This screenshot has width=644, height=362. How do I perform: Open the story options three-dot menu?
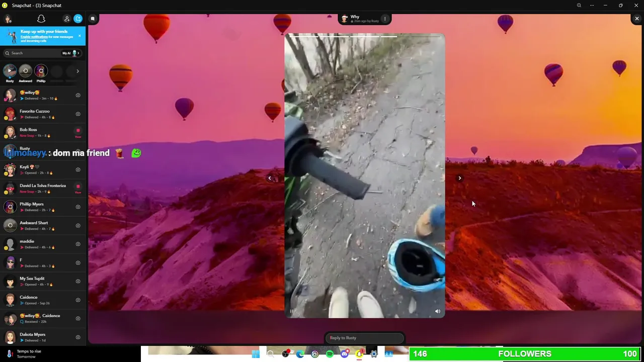click(385, 19)
